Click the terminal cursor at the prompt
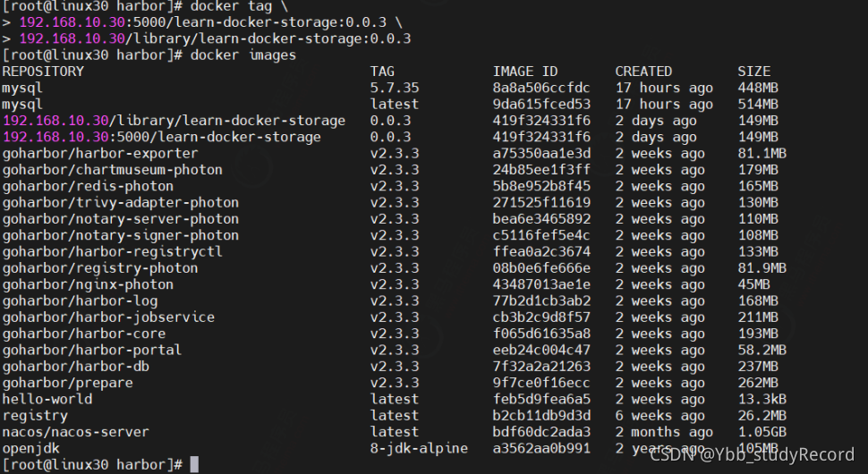The width and height of the screenshot is (868, 474). (x=194, y=464)
